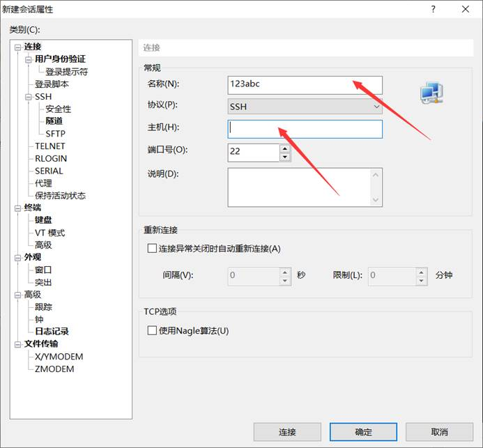The width and height of the screenshot is (483, 448).
Task: Open the 协议 SSH dropdown
Action: pyautogui.click(x=305, y=107)
